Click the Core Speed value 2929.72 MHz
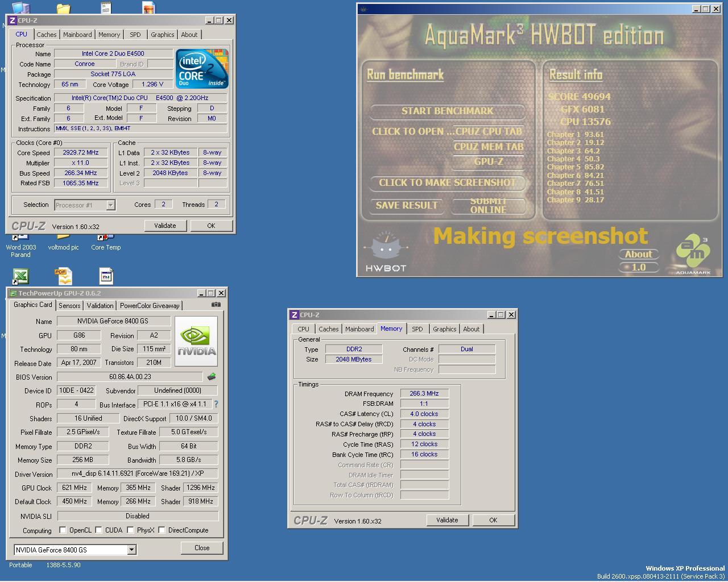Viewport: 728px width, 582px height. point(81,152)
